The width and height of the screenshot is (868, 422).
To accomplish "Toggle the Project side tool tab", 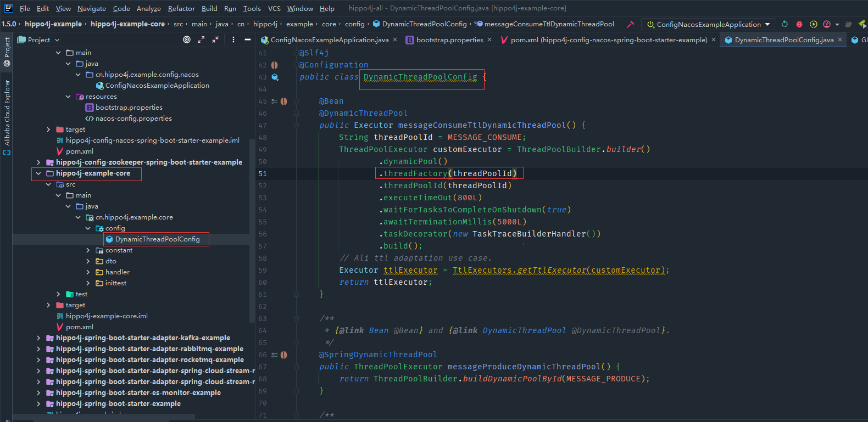I will [7, 52].
